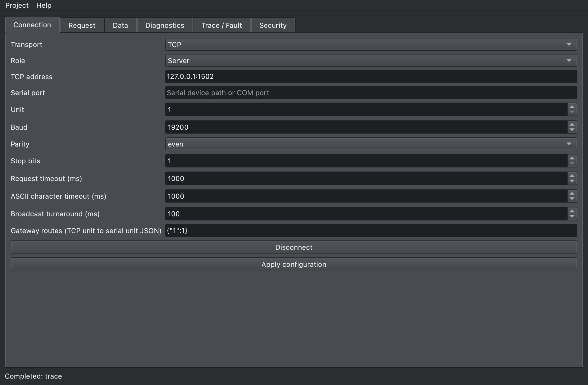Click the Disconnect button

point(294,247)
